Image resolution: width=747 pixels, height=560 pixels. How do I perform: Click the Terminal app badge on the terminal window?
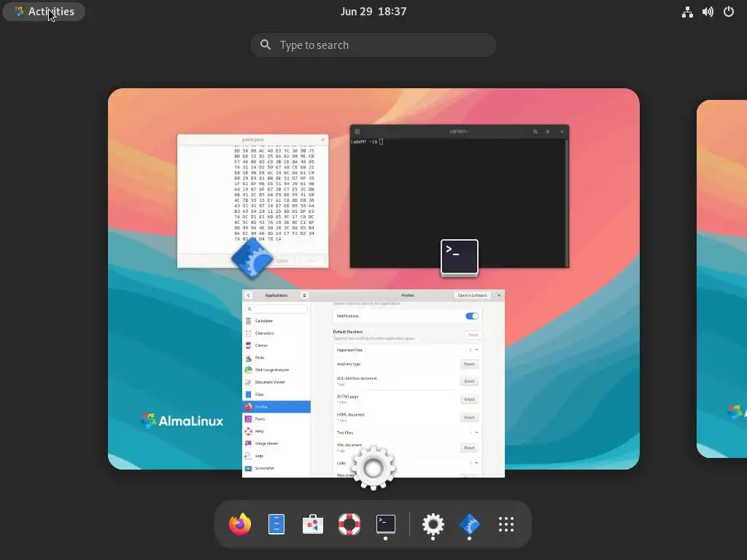460,257
